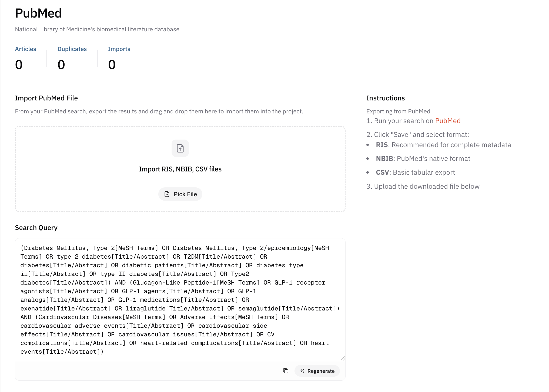Click the sparkle icon on Regenerate
Viewport: 549px width, 392px height.
pyautogui.click(x=302, y=371)
